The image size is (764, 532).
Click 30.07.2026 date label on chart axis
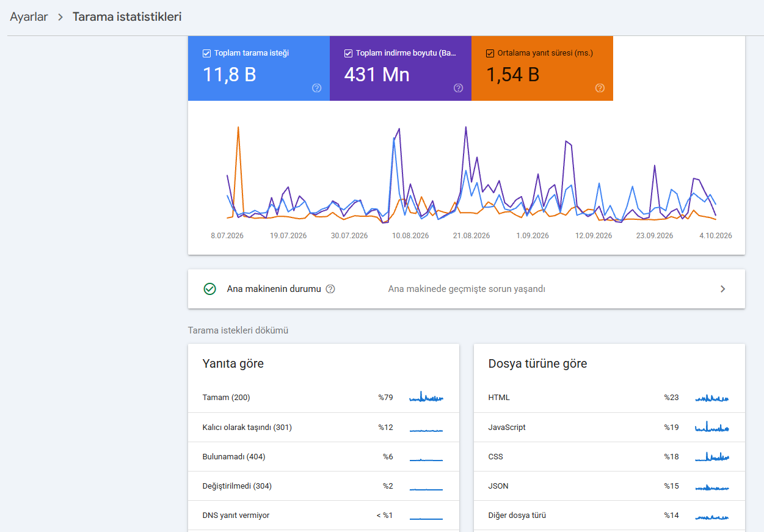[x=349, y=236]
